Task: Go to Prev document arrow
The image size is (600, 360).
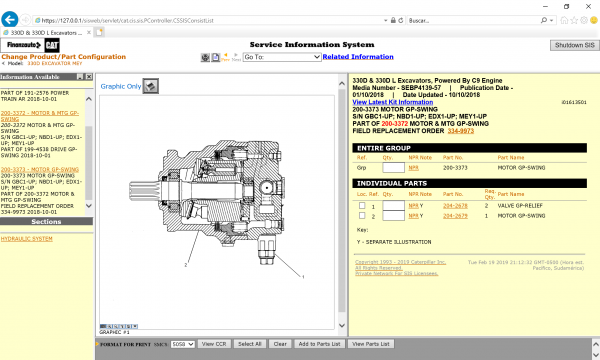Action: [x=225, y=57]
